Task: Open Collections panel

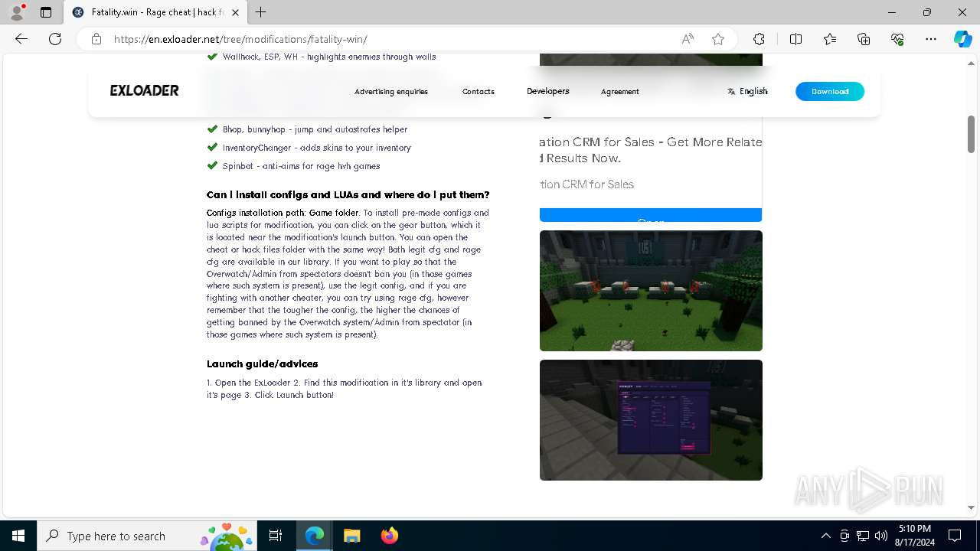Action: pos(864,39)
